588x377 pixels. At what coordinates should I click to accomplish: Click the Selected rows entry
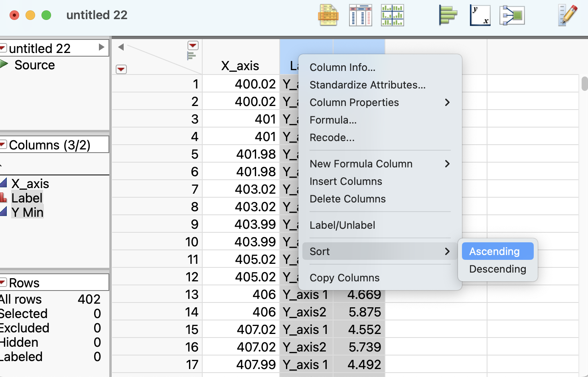tap(50, 314)
